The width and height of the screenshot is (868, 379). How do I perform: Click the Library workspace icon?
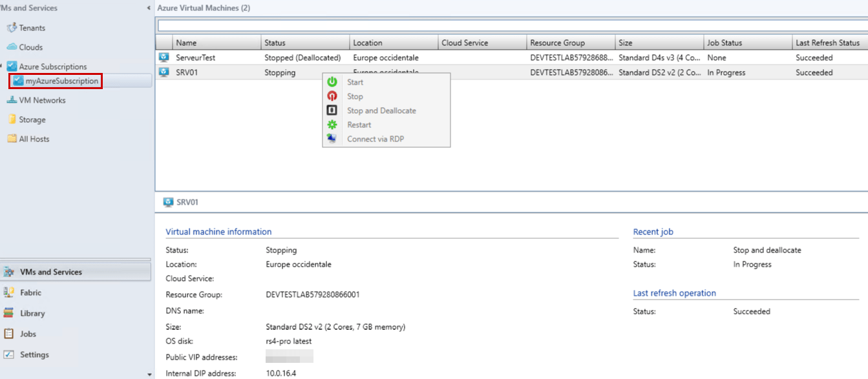[9, 313]
